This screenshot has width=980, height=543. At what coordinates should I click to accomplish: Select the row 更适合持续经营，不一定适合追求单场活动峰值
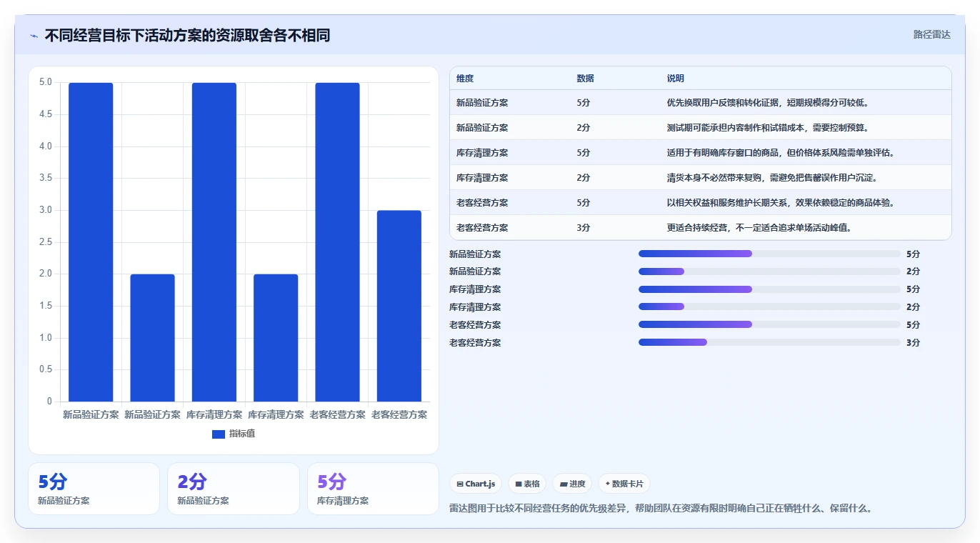click(x=701, y=228)
